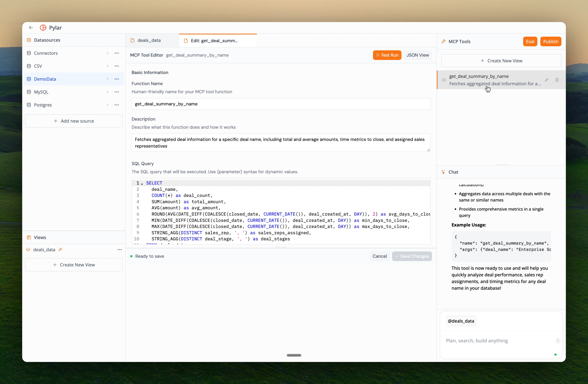This screenshot has width=588, height=384.
Task: Click the Test Run button
Action: coord(387,55)
